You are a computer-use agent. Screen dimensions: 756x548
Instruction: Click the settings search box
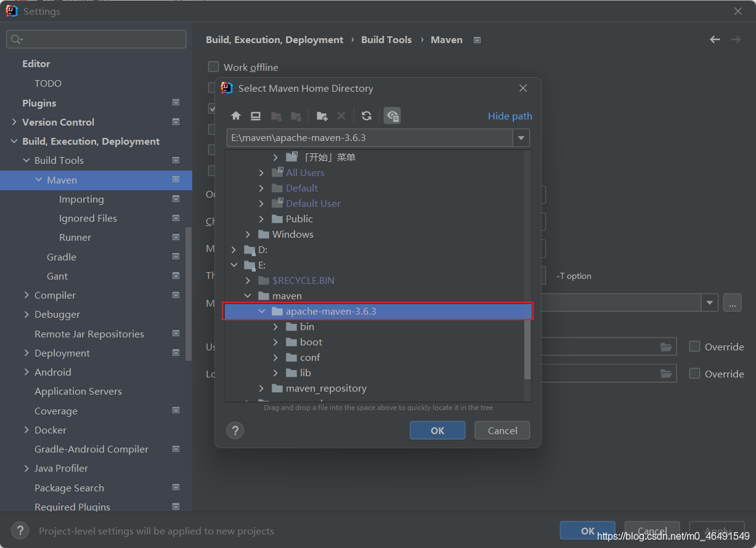coord(96,39)
